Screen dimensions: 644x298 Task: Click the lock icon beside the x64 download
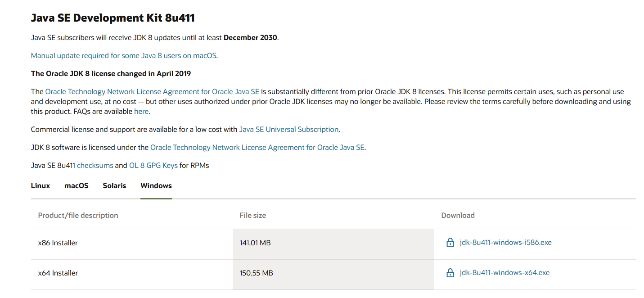click(450, 273)
